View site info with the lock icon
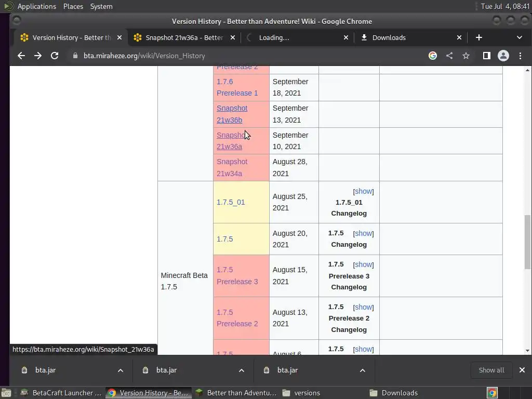 click(75, 56)
